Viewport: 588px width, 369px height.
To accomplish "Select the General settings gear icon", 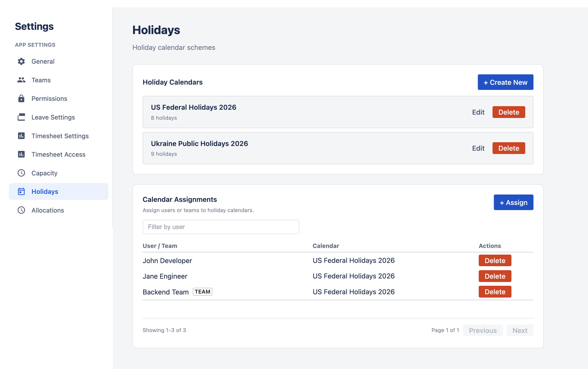I will pyautogui.click(x=21, y=61).
